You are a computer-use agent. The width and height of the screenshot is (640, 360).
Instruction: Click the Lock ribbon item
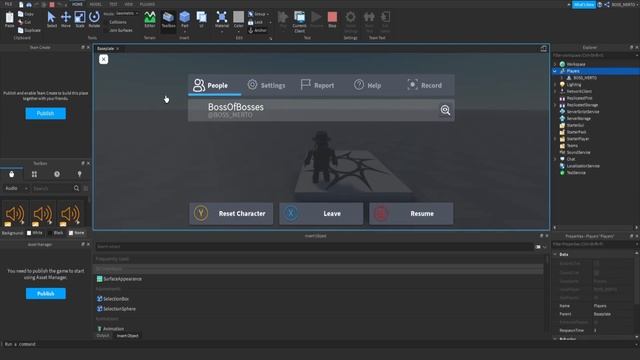click(x=256, y=22)
